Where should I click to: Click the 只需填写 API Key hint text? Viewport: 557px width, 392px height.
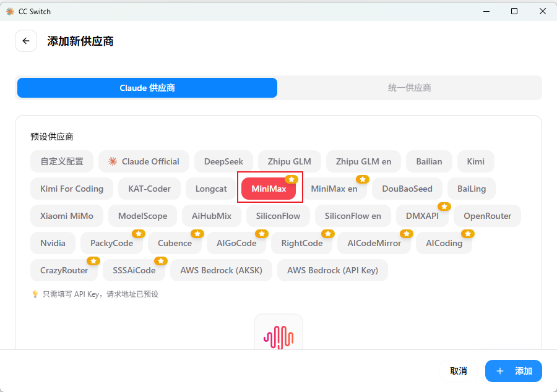pos(100,294)
